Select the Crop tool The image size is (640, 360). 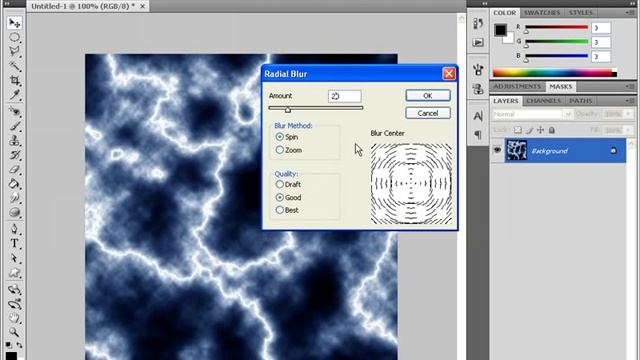14,80
